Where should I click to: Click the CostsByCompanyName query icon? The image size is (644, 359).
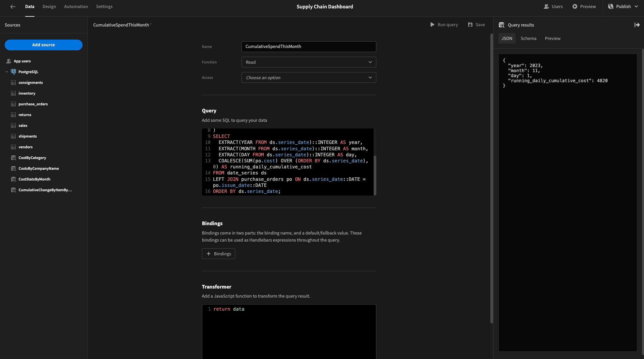[x=13, y=168]
